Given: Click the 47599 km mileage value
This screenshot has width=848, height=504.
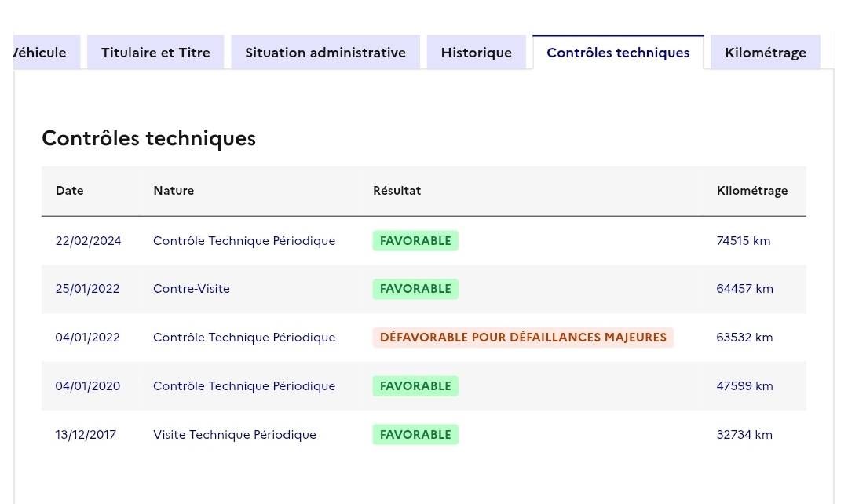Looking at the screenshot, I should pyautogui.click(x=744, y=386).
